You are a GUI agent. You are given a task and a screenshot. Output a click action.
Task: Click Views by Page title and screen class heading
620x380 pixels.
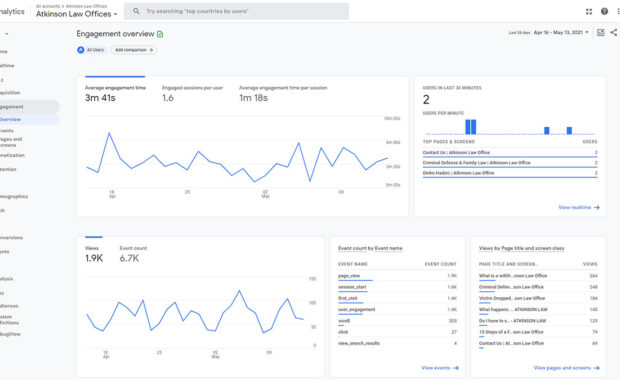[522, 248]
